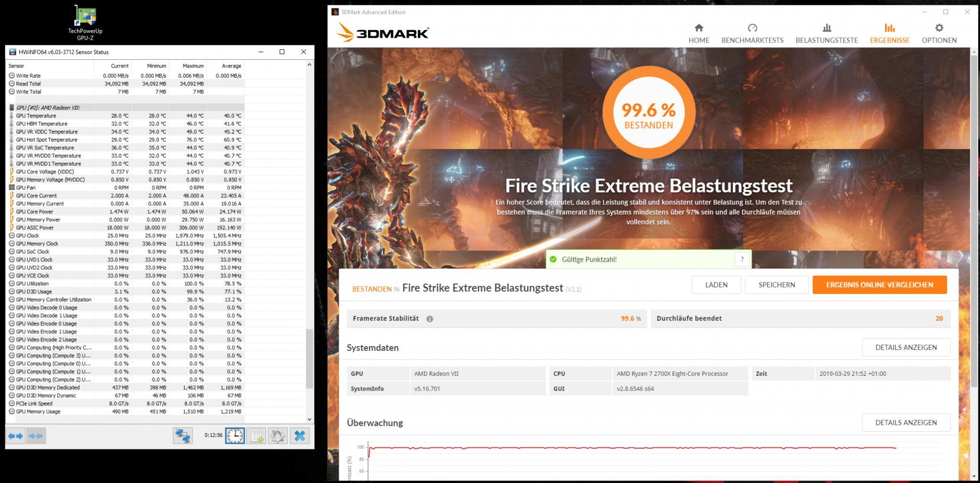This screenshot has width=980, height=483.
Task: Click 3DMark title bar app icon
Action: click(x=335, y=12)
